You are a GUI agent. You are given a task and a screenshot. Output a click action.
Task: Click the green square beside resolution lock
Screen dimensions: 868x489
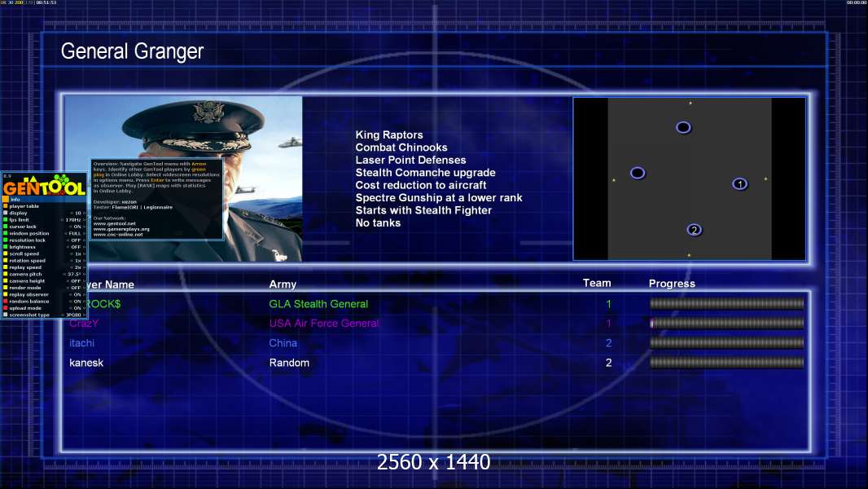[x=6, y=240]
